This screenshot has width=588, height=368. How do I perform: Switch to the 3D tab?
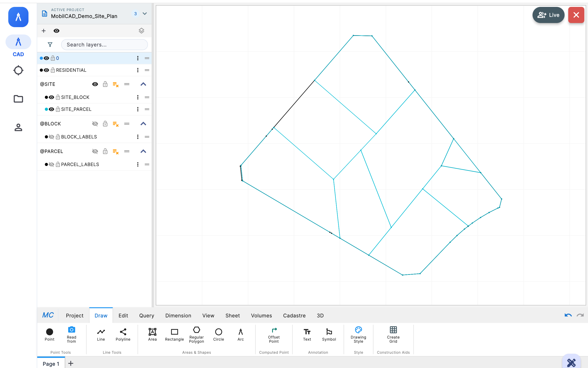pos(320,315)
